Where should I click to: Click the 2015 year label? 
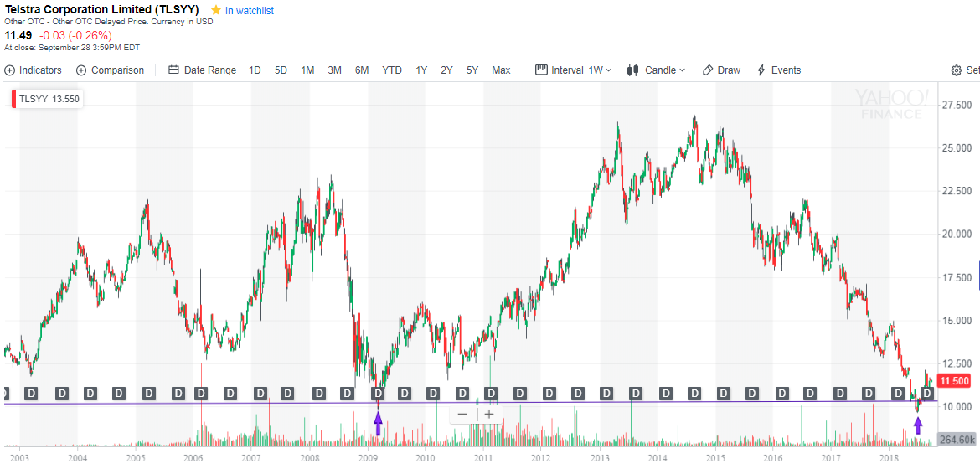[x=715, y=458]
